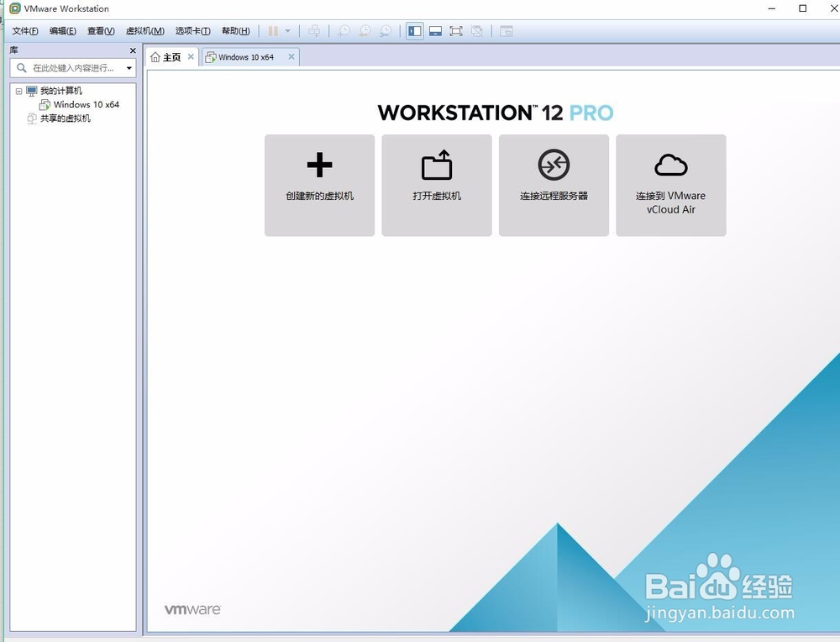Click the library search input field

pyautogui.click(x=71, y=68)
